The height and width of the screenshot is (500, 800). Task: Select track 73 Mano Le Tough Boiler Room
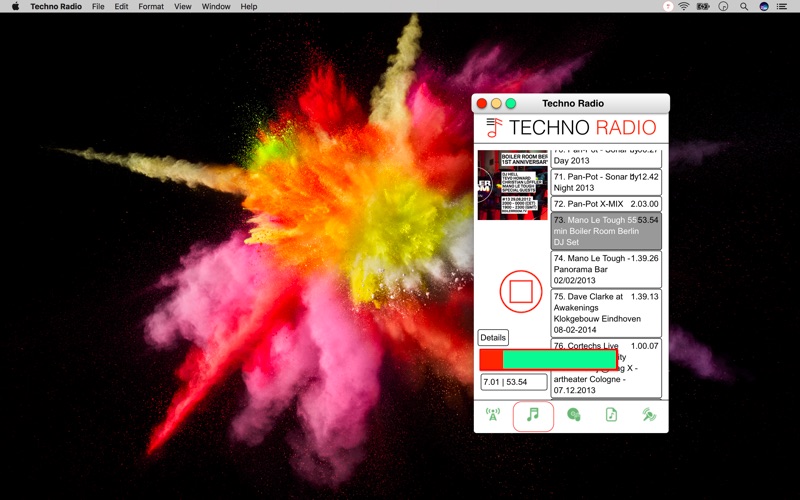point(606,231)
